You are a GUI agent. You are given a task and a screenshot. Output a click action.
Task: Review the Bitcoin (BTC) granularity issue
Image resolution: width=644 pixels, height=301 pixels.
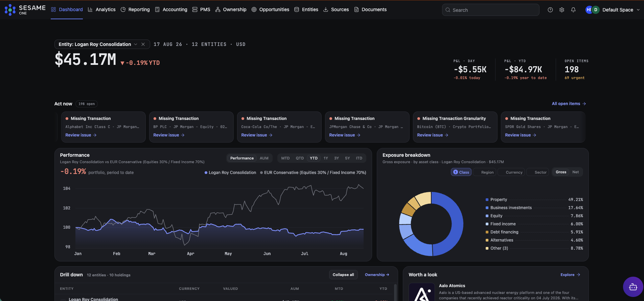433,135
